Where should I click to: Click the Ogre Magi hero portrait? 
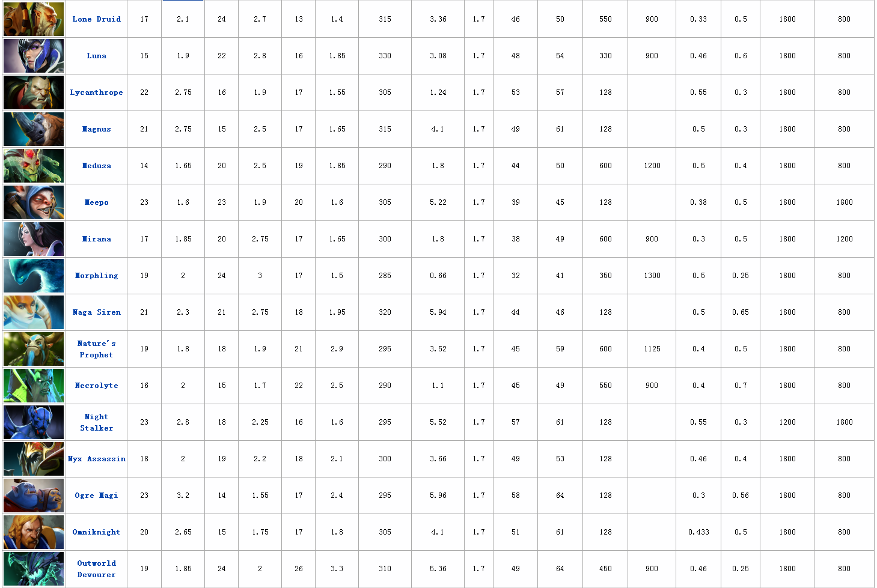(34, 496)
